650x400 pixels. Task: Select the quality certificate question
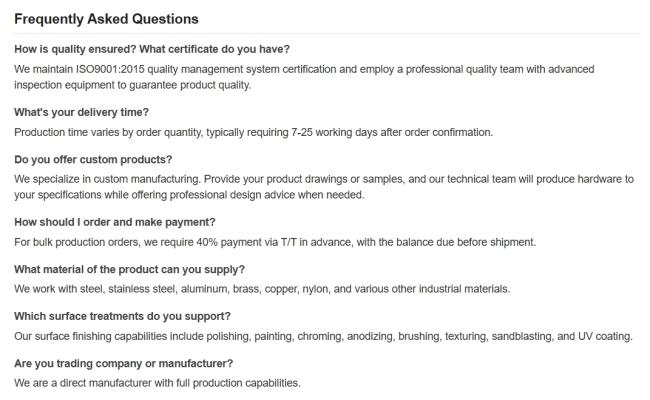[152, 49]
